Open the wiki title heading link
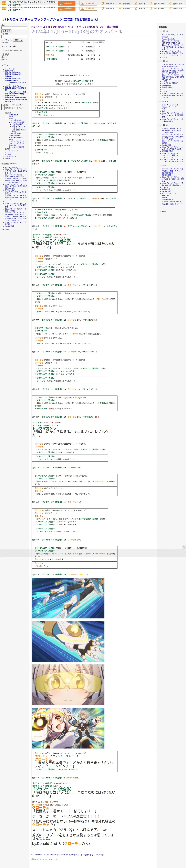 click(x=50, y=20)
